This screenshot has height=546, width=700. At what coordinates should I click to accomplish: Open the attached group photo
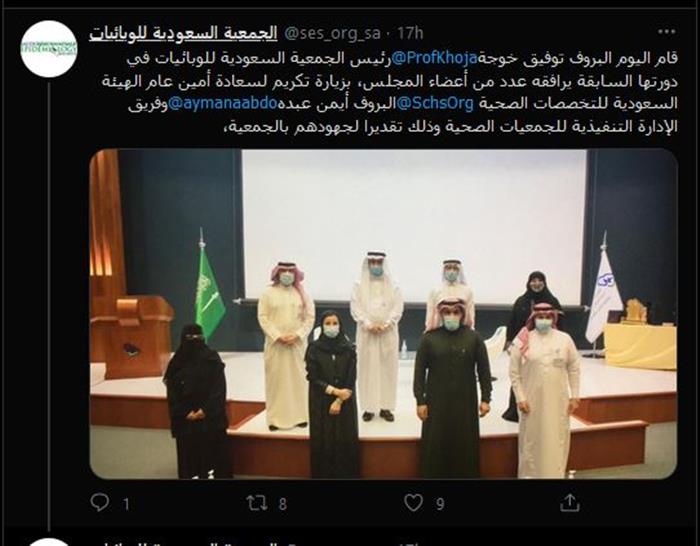click(383, 314)
